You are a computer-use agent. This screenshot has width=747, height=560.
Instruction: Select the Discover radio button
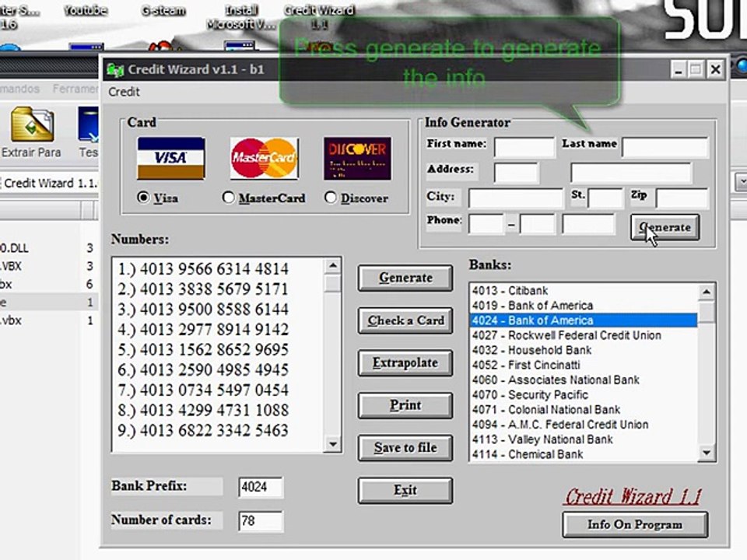(330, 197)
